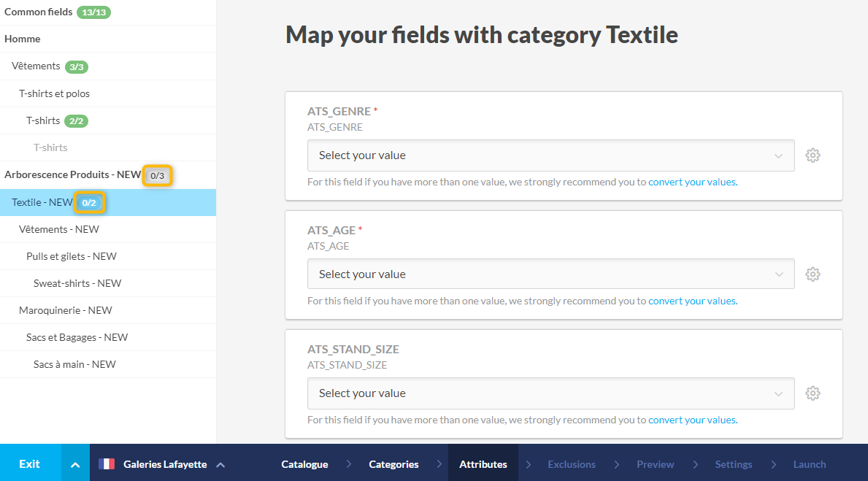Select Sacs à main - NEW category
The width and height of the screenshot is (868, 481).
click(x=74, y=364)
